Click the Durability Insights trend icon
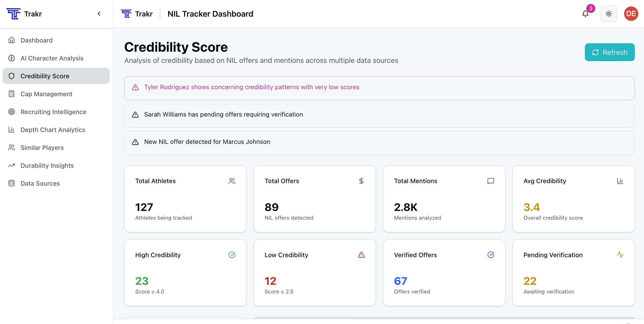 point(11,165)
